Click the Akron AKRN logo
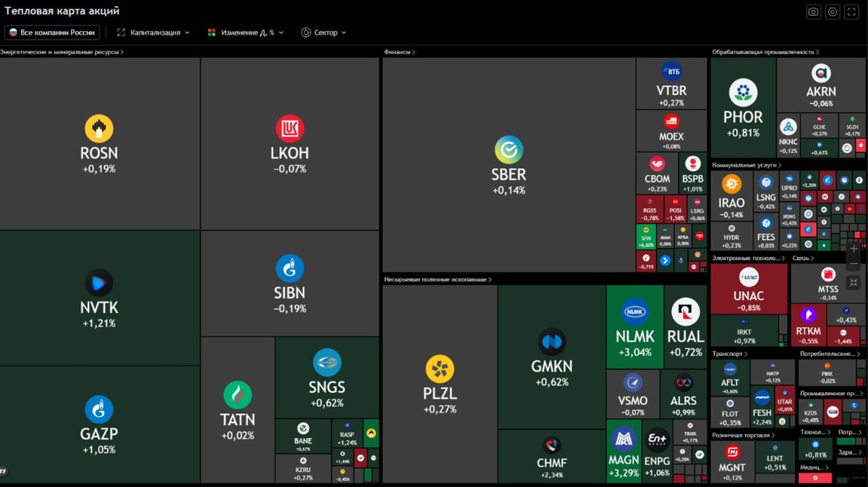Viewport: 868px width, 487px height. click(821, 73)
